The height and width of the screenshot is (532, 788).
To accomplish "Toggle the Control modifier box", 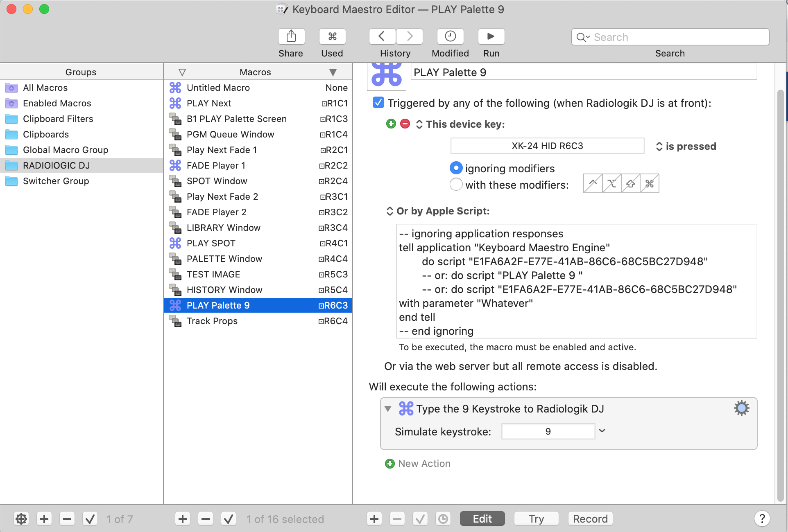I will click(593, 183).
